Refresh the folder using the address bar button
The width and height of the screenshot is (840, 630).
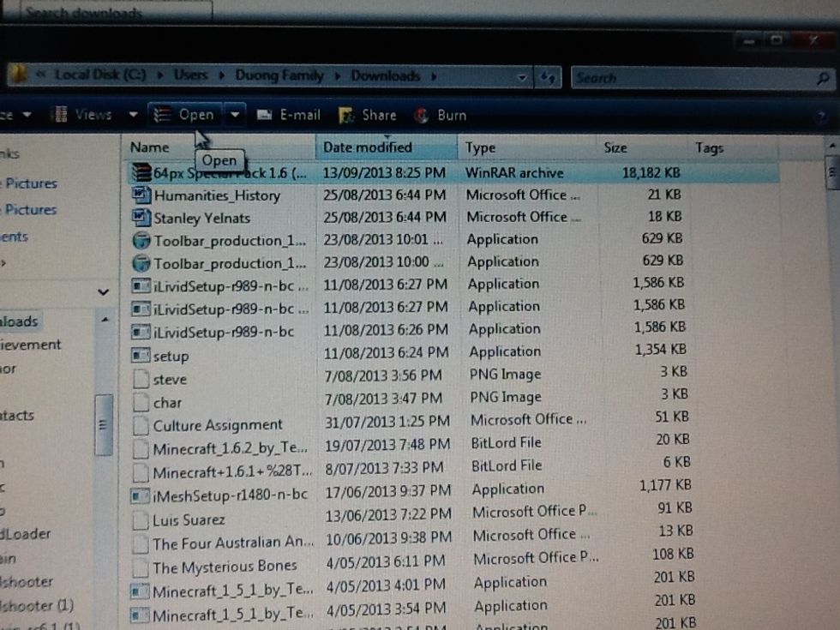(548, 78)
